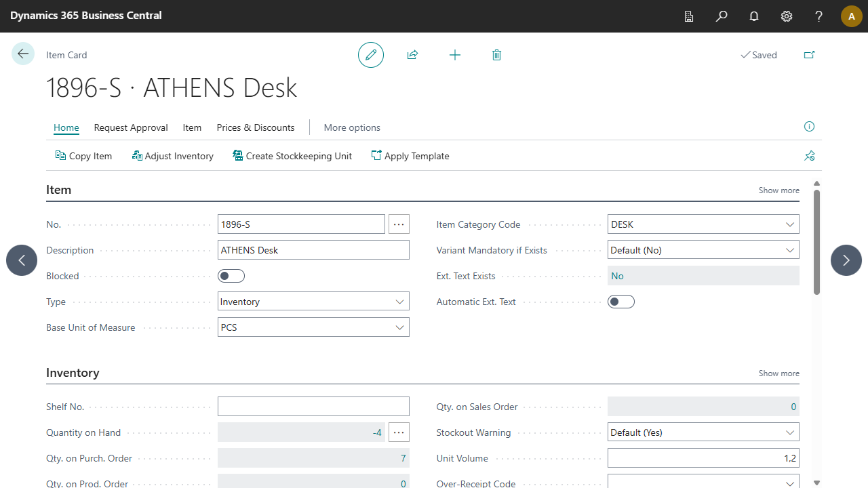Open the search magnifier icon
868x488 pixels.
722,16
